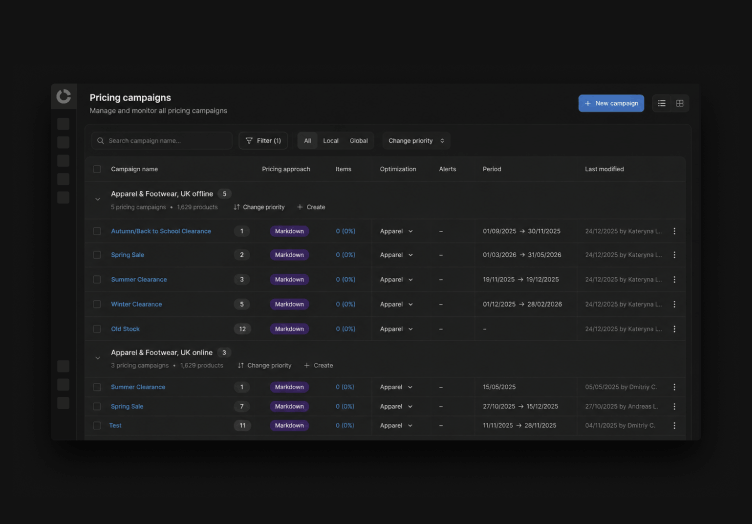Click the period 01/12/2025 → 28/02/2026
752x524 pixels.
click(522, 304)
